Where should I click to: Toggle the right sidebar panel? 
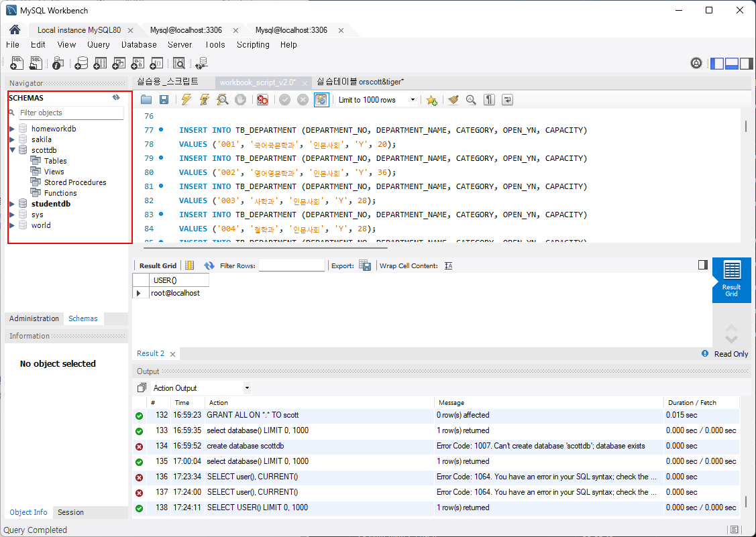coord(747,63)
